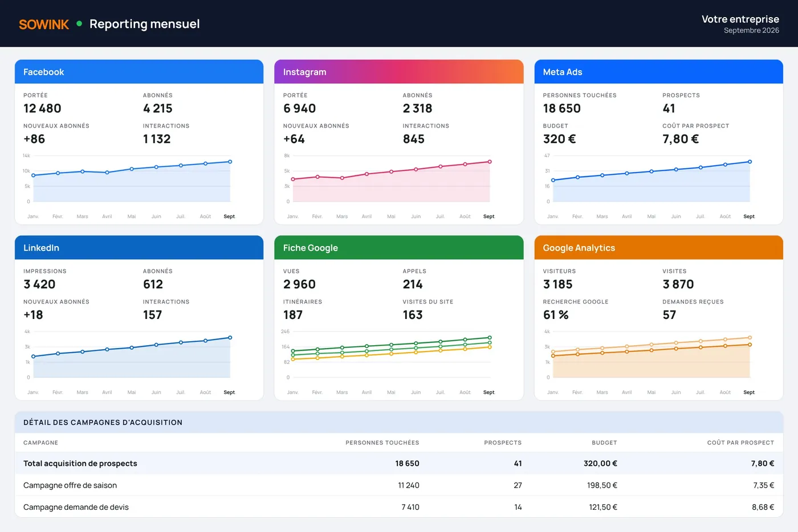Select Fiche Google Appels value 214
The image size is (798, 532).
pos(413,284)
